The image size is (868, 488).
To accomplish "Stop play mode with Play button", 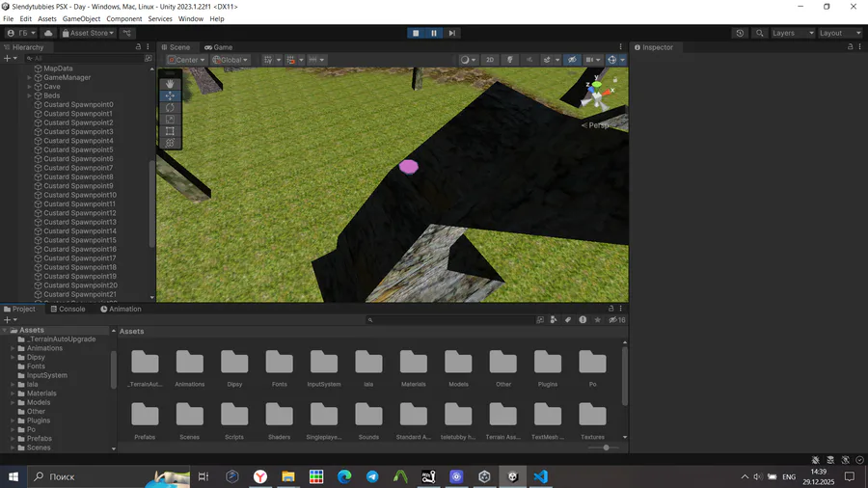I will [416, 33].
